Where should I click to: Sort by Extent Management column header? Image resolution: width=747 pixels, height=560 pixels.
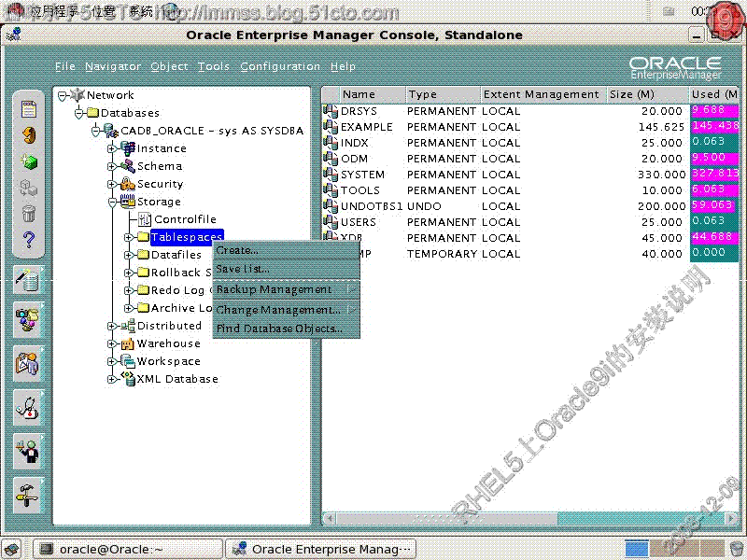(543, 94)
